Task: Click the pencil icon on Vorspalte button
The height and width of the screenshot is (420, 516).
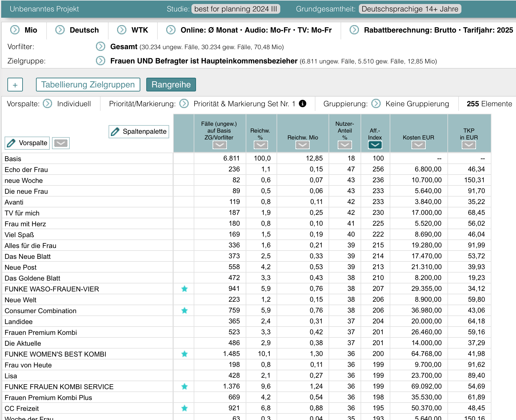Action: coord(11,143)
